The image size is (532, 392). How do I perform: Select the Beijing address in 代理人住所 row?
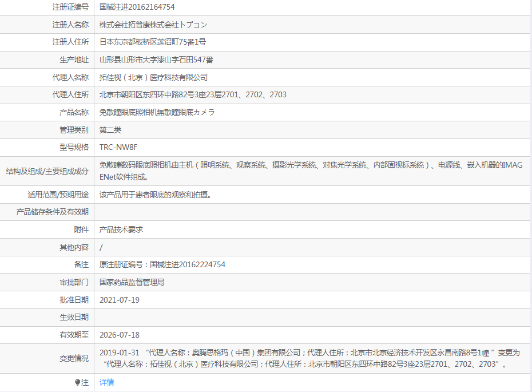[193, 94]
